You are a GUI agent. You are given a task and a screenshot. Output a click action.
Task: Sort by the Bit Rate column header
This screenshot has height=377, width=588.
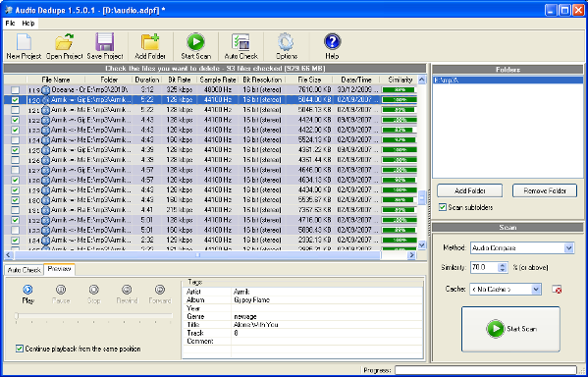(180, 80)
